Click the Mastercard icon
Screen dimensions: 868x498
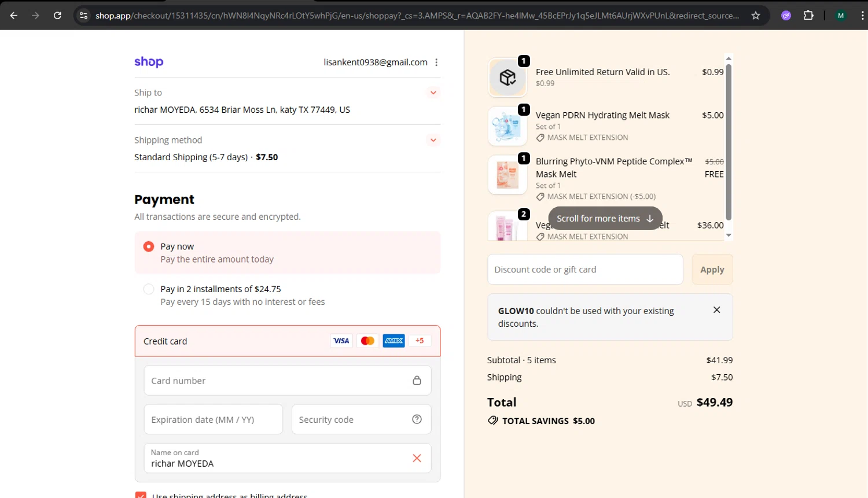pos(367,341)
